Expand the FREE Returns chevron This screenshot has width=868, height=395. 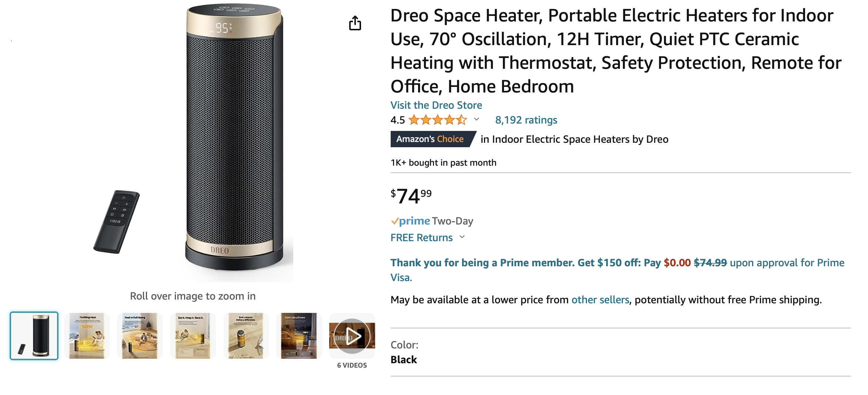(462, 237)
